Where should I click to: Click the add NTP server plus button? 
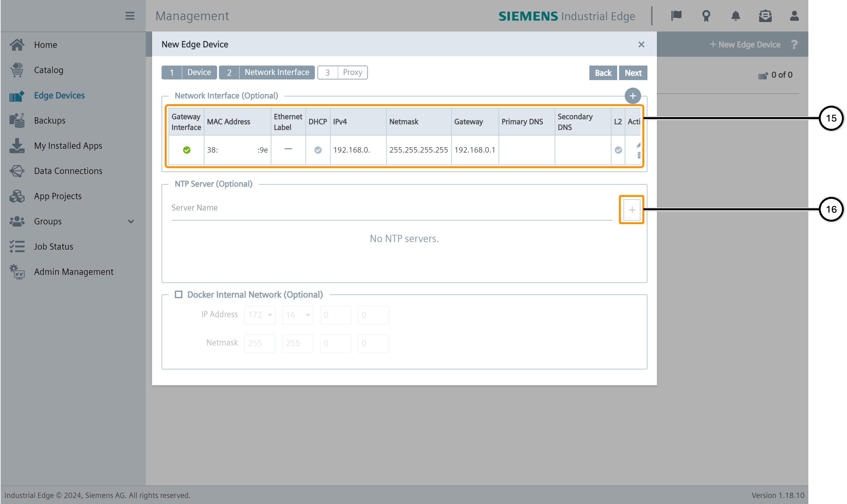(x=632, y=210)
